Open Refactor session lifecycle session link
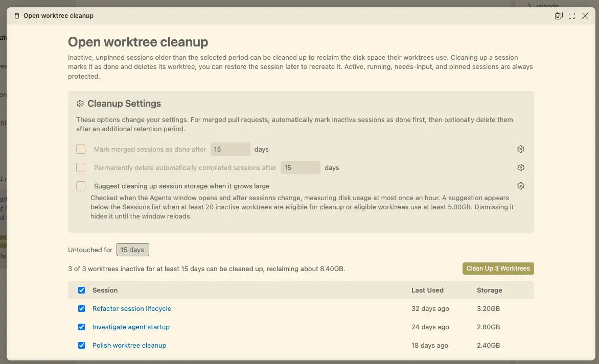This screenshot has height=364, width=599. pos(132,309)
